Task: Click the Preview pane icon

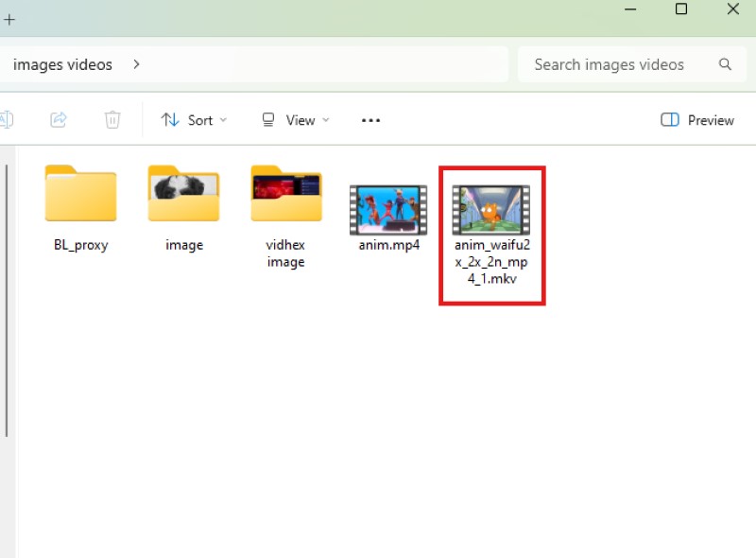Action: click(x=669, y=120)
